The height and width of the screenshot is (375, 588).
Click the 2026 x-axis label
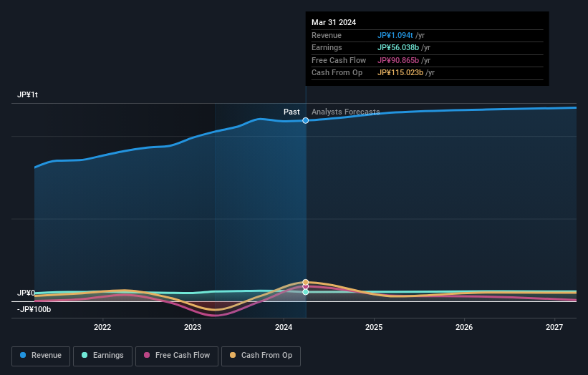[x=464, y=327]
